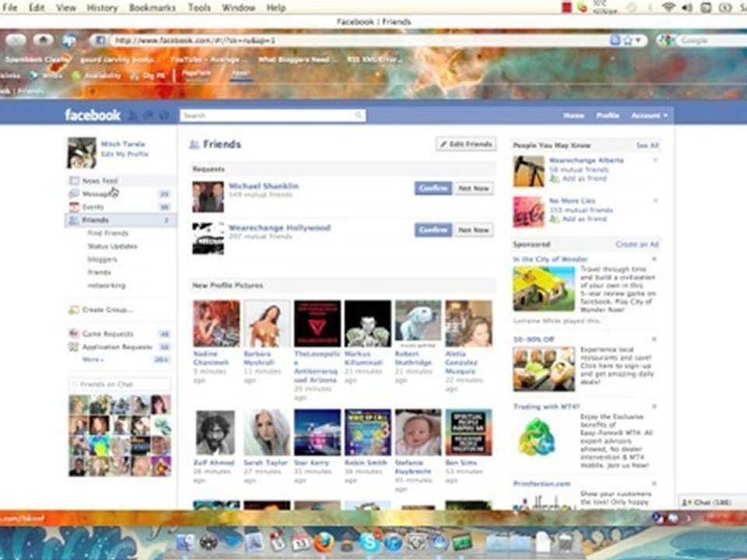Open the bloggers friend list
747x560 pixels.
click(x=102, y=259)
